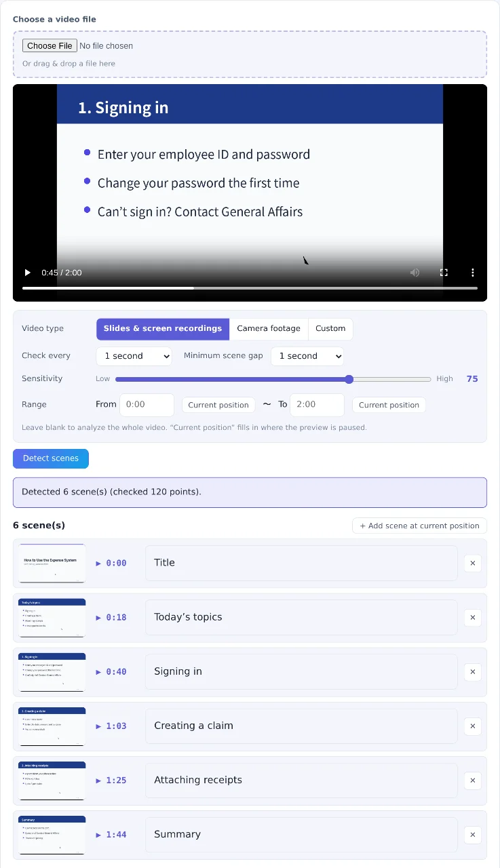The image size is (500, 868).
Task: Open the Summary scene thumbnail
Action: pos(52,834)
